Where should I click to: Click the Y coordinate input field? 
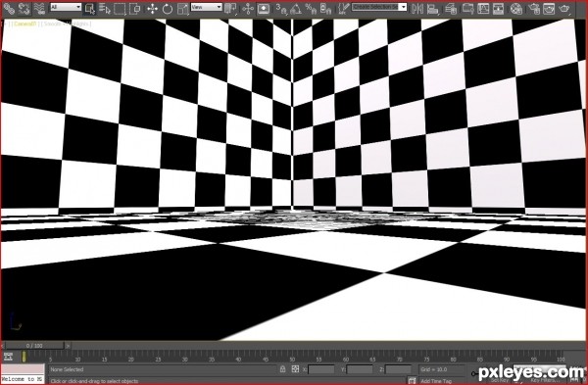[x=360, y=369]
